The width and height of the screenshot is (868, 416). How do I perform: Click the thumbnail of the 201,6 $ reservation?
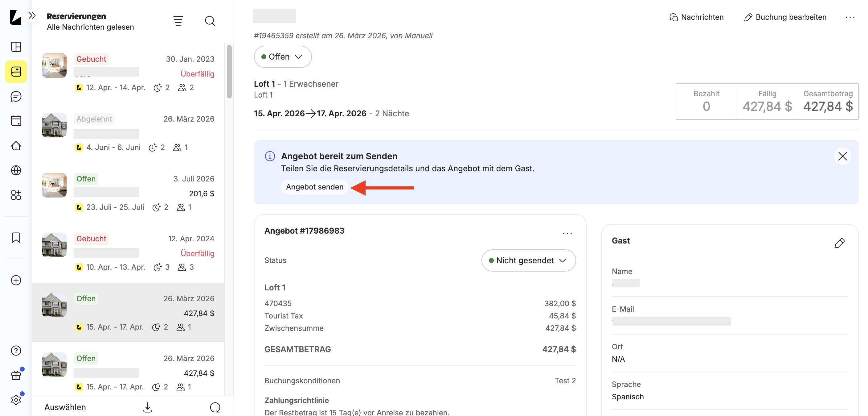click(x=54, y=185)
